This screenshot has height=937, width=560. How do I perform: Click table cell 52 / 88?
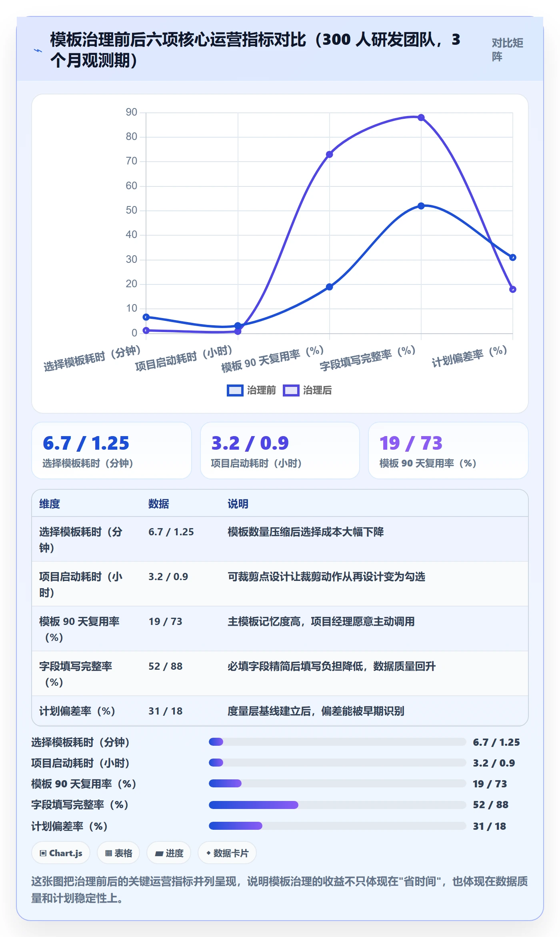click(166, 666)
